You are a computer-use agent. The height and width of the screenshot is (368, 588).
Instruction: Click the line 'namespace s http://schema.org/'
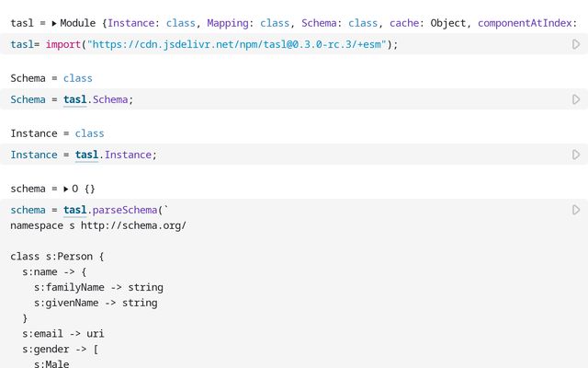(x=98, y=225)
